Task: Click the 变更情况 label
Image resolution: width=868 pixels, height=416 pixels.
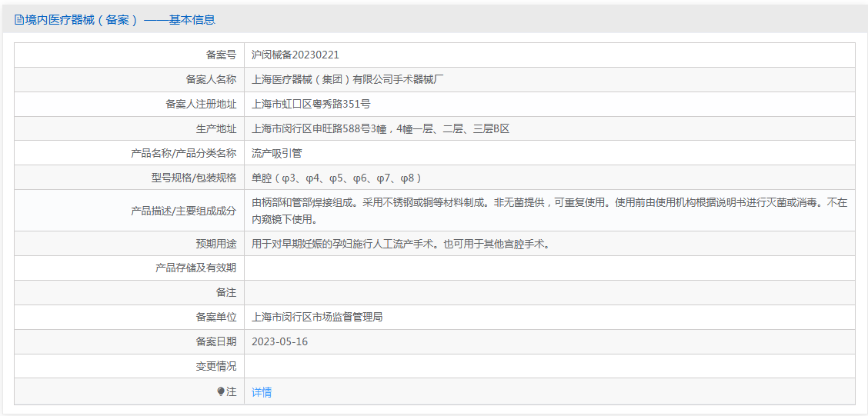Action: point(216,366)
